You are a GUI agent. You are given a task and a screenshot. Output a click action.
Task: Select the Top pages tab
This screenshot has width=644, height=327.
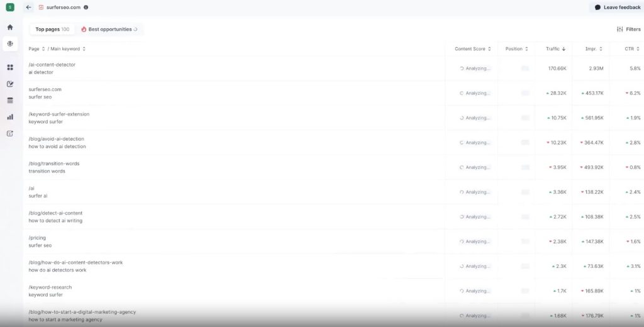pos(53,29)
